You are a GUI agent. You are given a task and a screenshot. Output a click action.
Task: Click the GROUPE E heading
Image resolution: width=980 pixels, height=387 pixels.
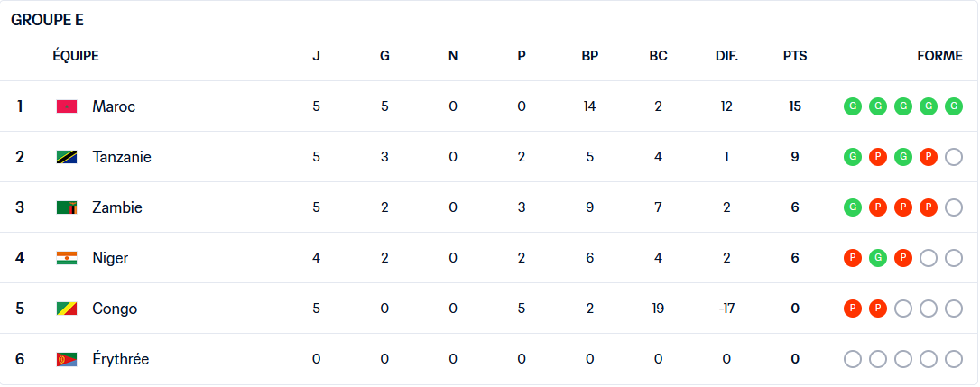tap(48, 20)
